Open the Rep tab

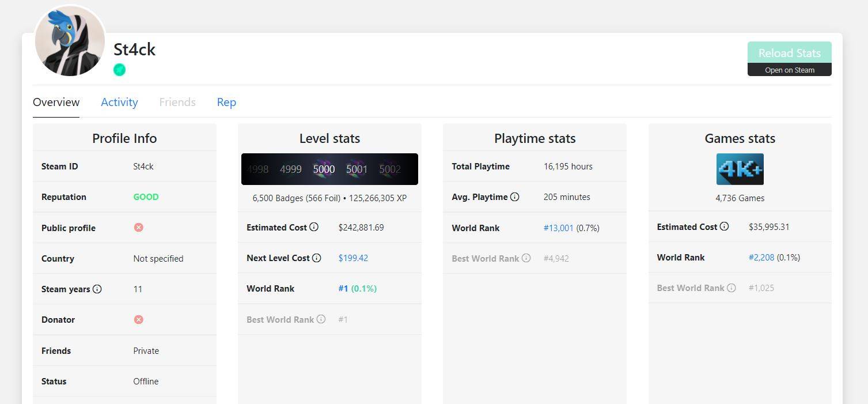click(226, 102)
